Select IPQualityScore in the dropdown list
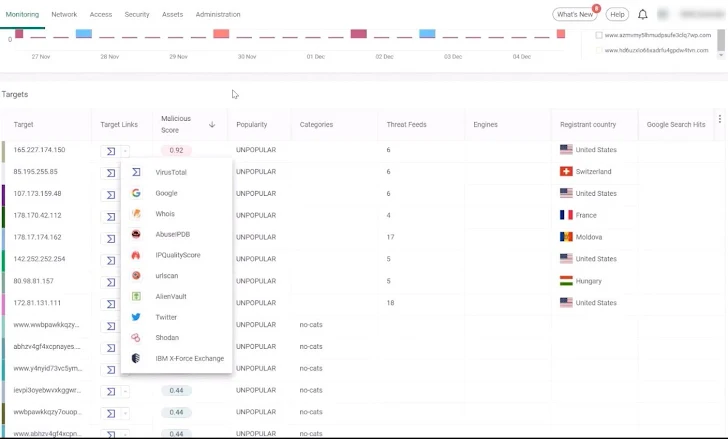Screen dimensions: 728x439 point(177,255)
